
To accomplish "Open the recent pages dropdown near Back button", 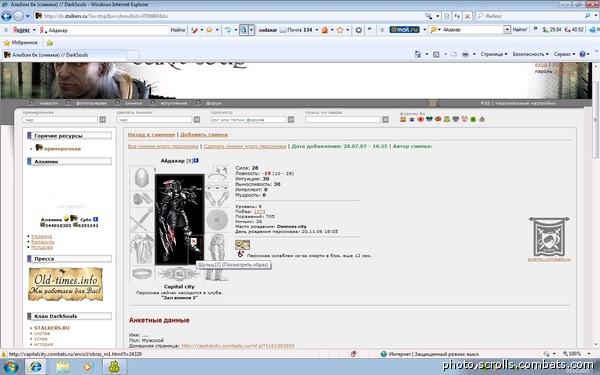I will click(x=28, y=16).
